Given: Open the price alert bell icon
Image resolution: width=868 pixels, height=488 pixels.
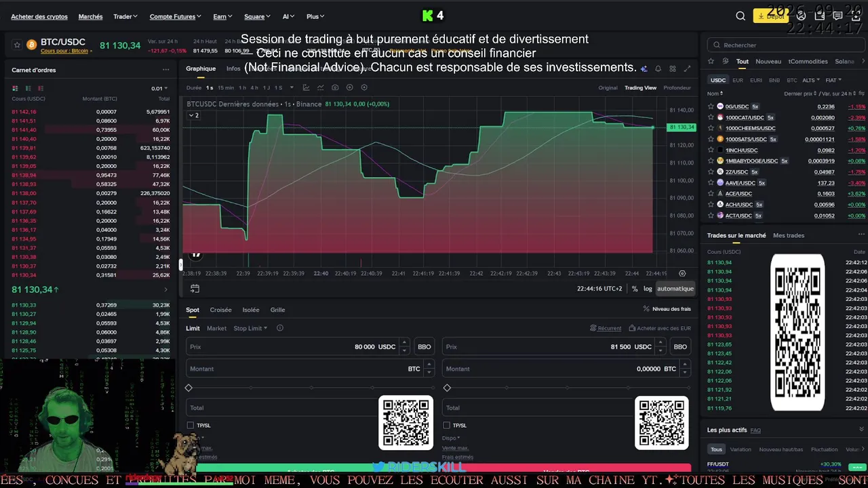Looking at the screenshot, I should click(x=658, y=68).
